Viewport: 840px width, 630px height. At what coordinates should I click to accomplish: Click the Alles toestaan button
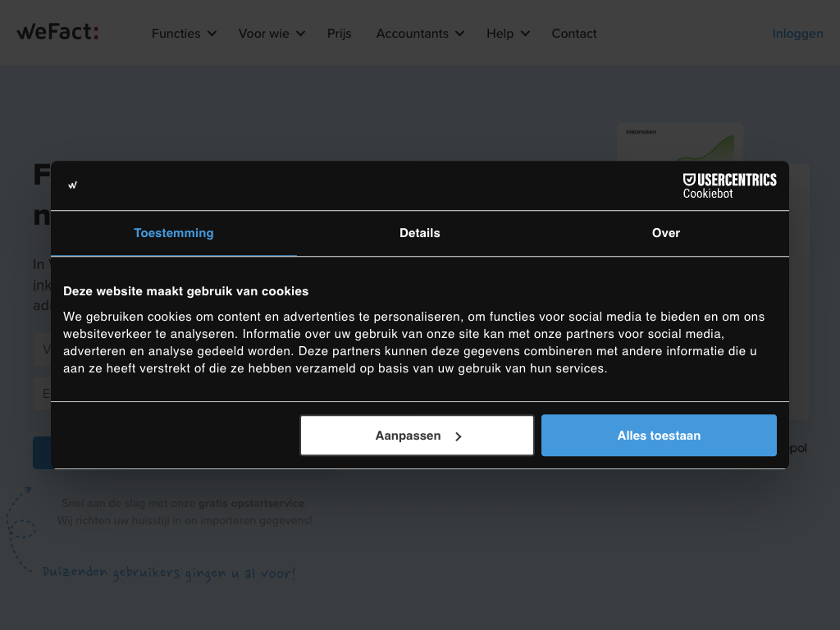pyautogui.click(x=659, y=436)
